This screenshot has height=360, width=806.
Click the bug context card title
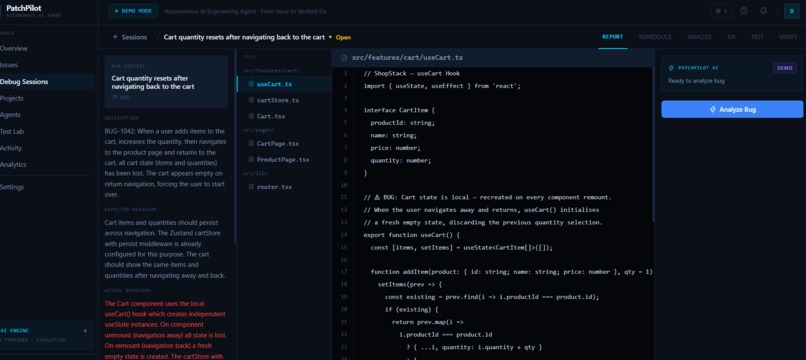click(x=153, y=83)
